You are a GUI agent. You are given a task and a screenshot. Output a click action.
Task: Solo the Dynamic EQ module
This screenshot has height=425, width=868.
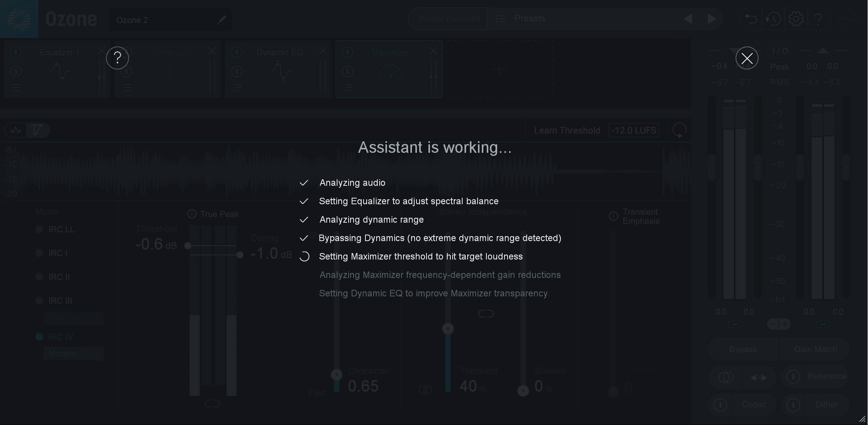(237, 71)
